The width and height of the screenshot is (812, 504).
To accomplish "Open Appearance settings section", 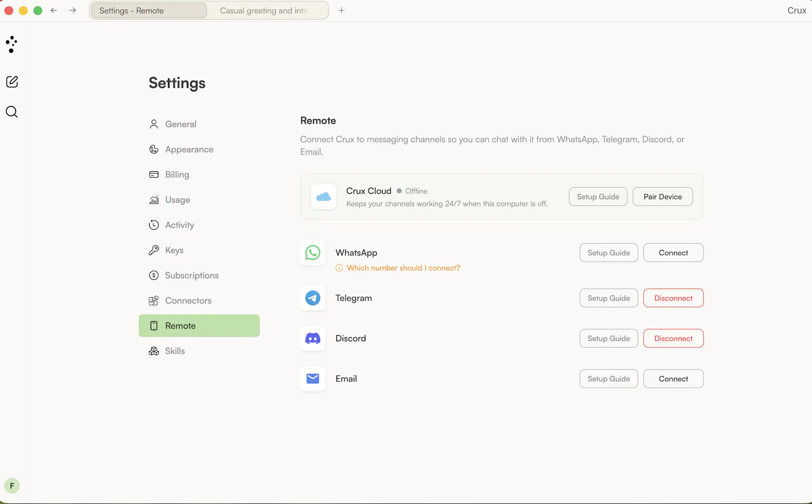I will click(x=199, y=150).
